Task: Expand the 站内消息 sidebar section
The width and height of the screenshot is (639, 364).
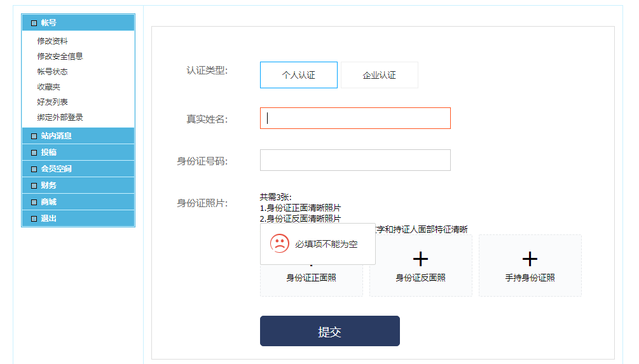Action: (x=56, y=136)
